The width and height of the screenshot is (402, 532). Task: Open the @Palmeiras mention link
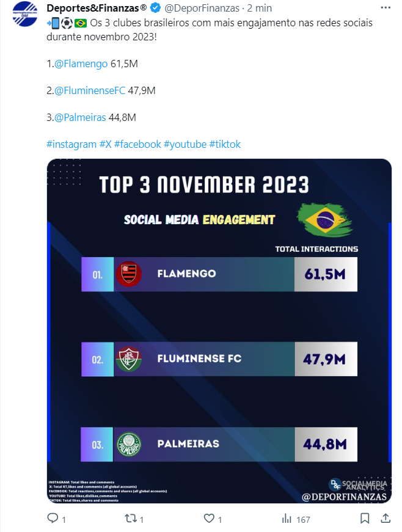[80, 117]
